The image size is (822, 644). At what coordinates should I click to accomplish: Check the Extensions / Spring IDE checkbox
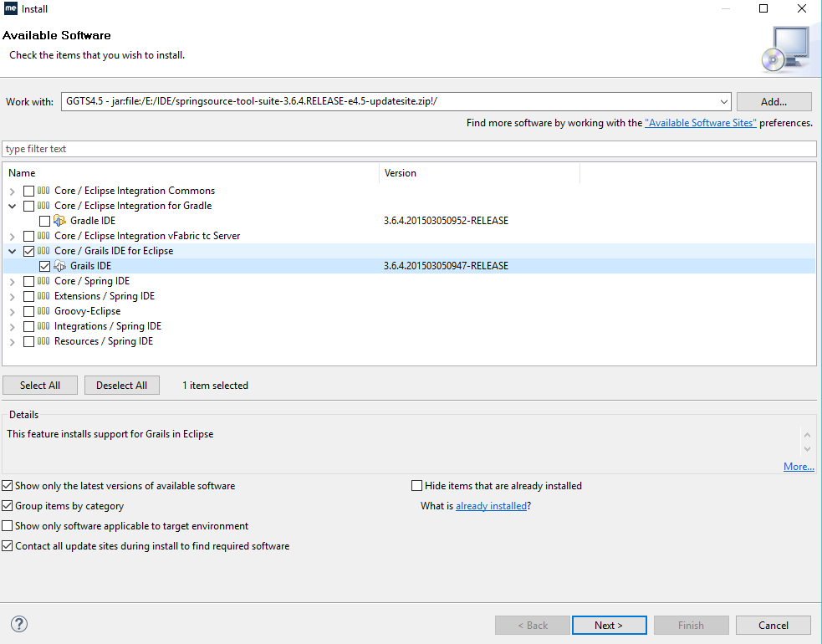[28, 296]
